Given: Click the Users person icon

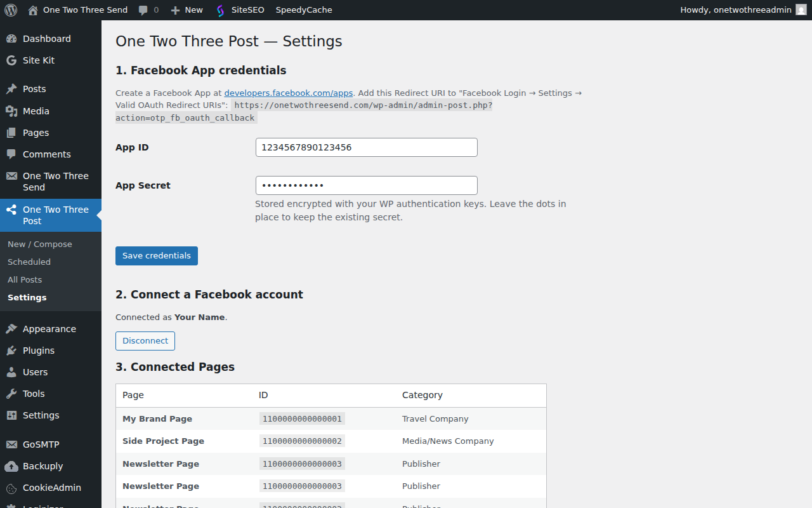Looking at the screenshot, I should point(11,372).
